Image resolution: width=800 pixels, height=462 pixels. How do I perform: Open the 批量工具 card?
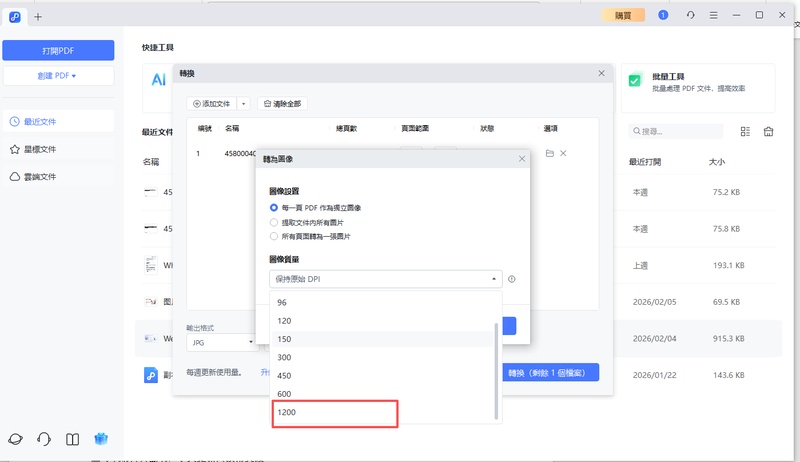click(x=698, y=88)
